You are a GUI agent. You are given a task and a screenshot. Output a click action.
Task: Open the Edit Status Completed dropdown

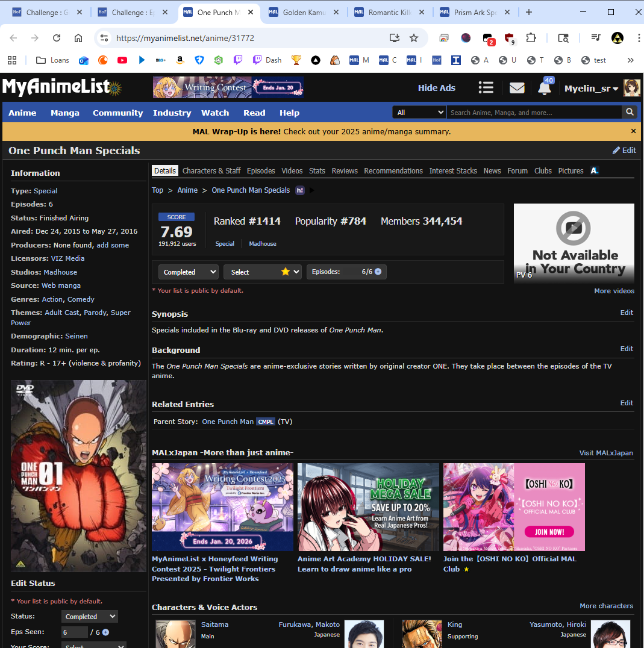pos(90,617)
